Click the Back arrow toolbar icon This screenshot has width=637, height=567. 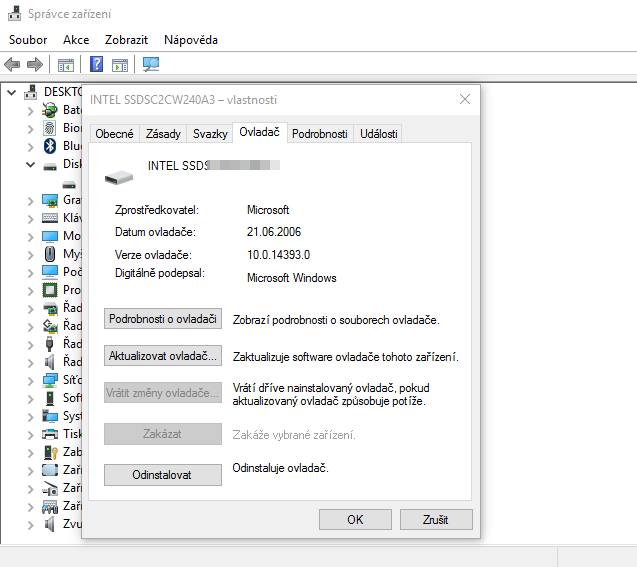pos(12,64)
